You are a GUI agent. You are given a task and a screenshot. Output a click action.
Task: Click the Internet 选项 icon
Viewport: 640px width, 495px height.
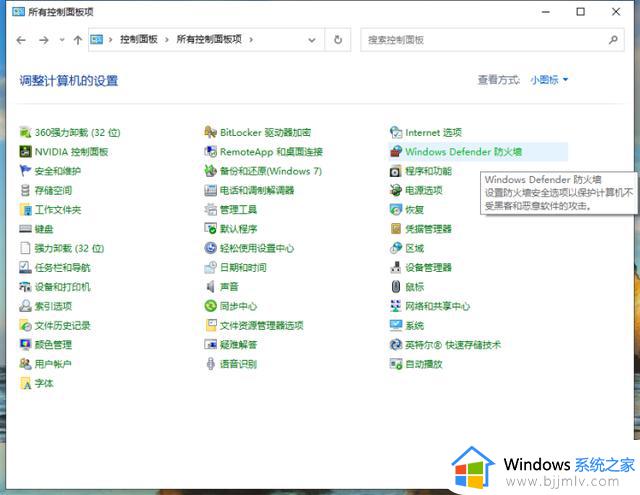pyautogui.click(x=396, y=132)
